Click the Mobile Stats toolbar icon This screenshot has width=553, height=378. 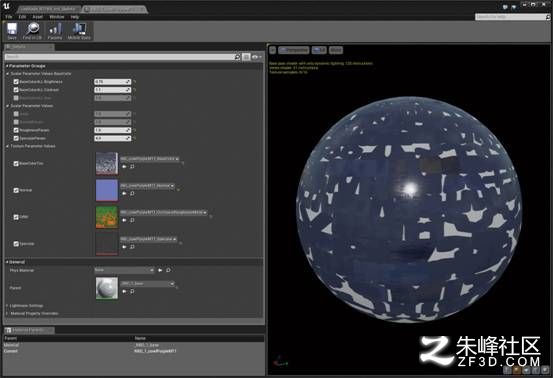(79, 29)
